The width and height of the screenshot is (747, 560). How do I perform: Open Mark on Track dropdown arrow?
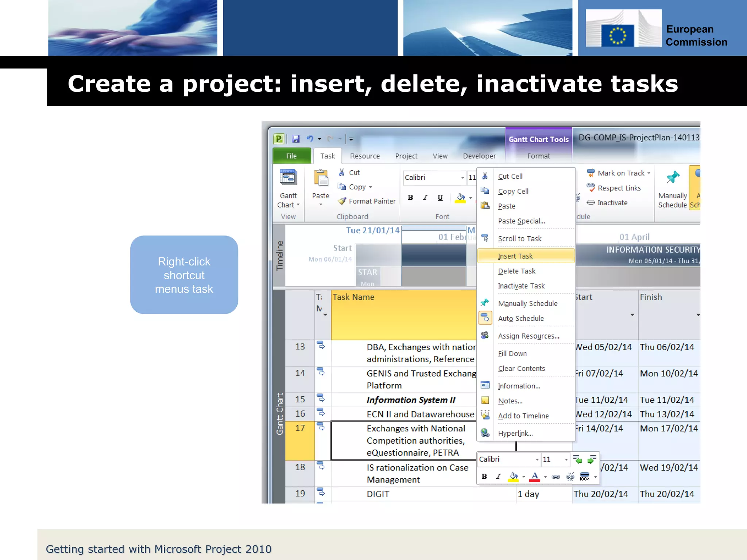point(649,174)
